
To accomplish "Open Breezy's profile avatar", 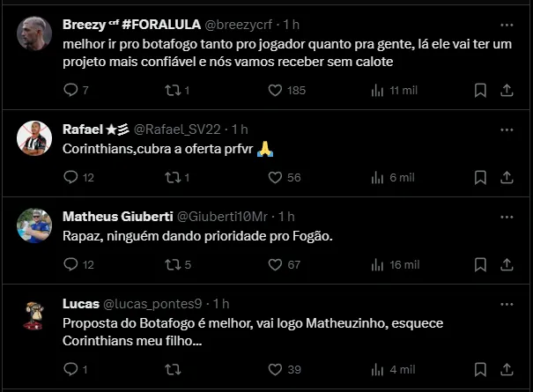I will click(35, 32).
